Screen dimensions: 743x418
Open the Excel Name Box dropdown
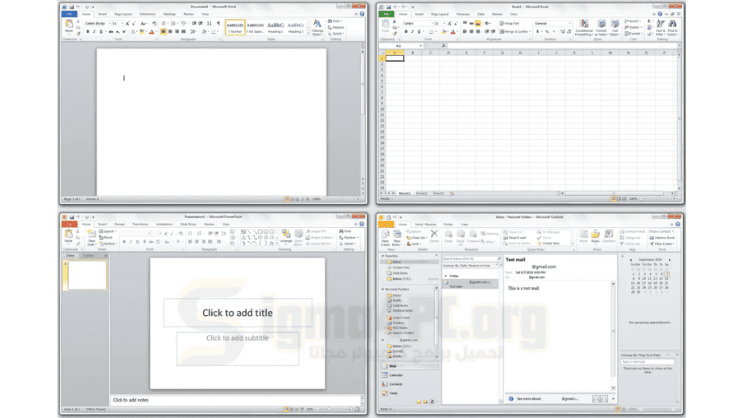point(421,46)
